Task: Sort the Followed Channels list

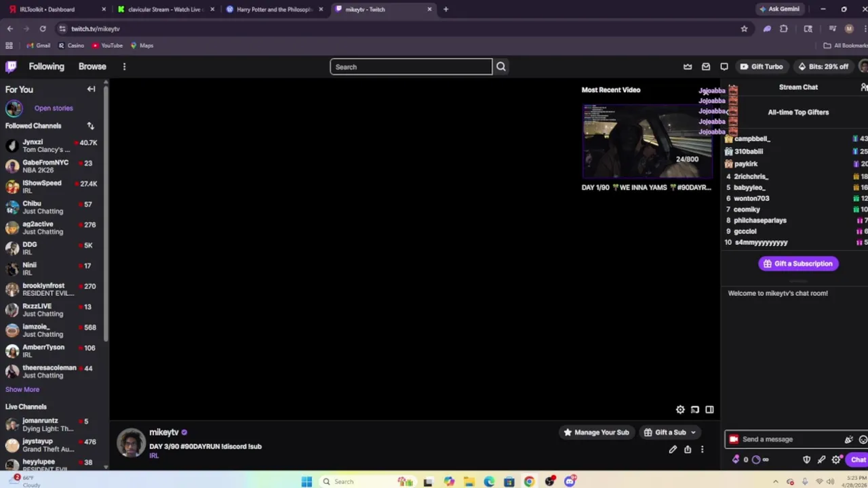Action: click(90, 125)
